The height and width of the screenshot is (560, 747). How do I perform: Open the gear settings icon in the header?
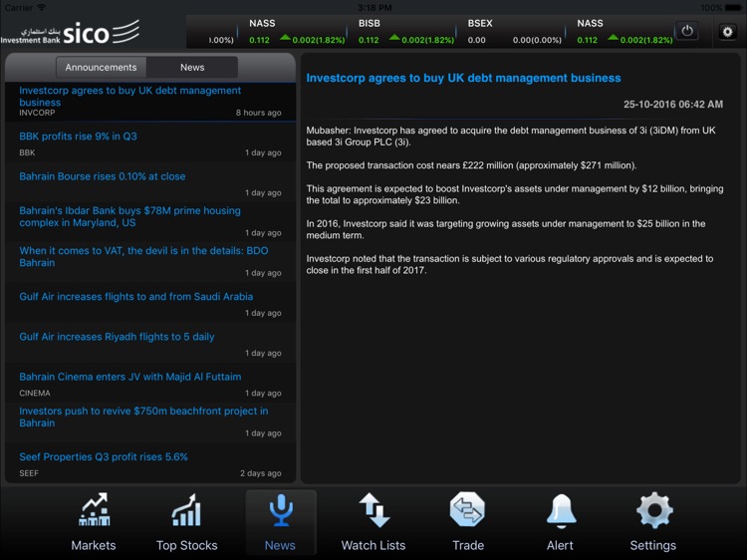(727, 32)
